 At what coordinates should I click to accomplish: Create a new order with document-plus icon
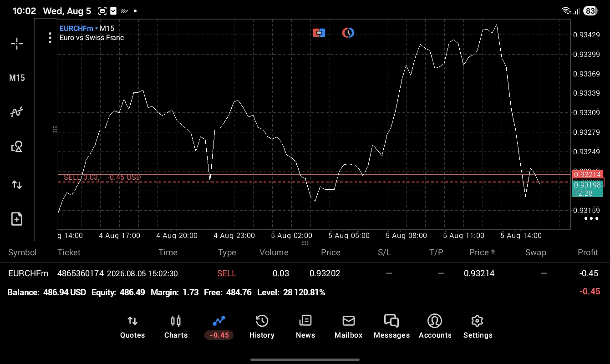click(17, 219)
